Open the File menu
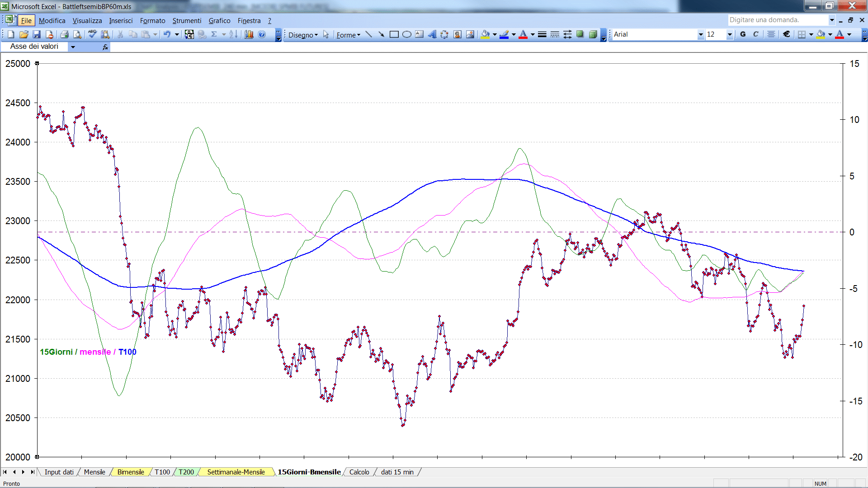This screenshot has width=868, height=488. click(x=26, y=20)
